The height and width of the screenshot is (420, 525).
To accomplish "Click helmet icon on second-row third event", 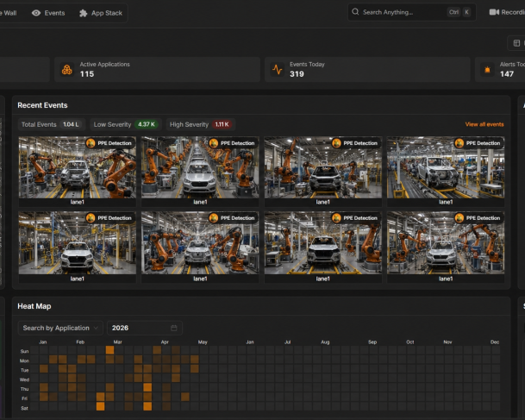I will point(336,218).
